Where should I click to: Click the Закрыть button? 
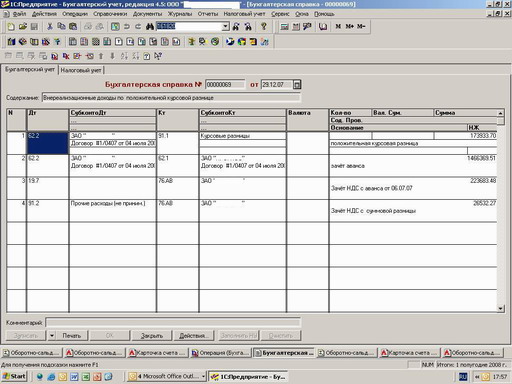coord(152,335)
